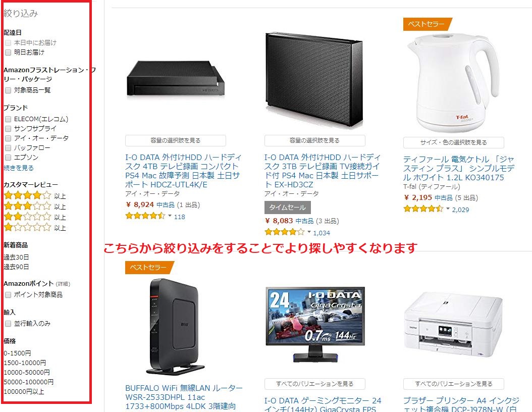Open the GigaCrysta gaming monitor thumbnail
This screenshot has width=532, height=412.
pyautogui.click(x=315, y=325)
